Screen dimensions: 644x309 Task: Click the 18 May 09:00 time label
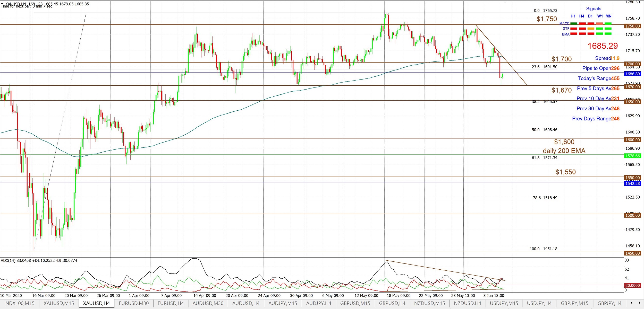pyautogui.click(x=399, y=296)
